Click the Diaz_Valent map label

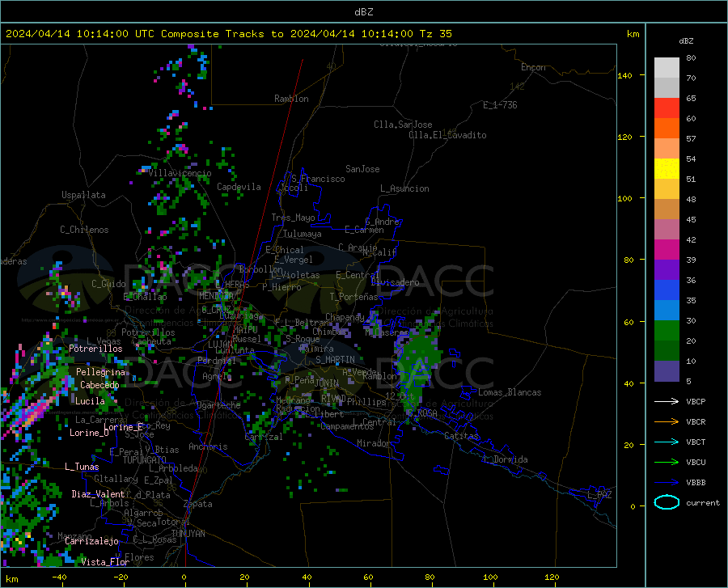coord(98,494)
